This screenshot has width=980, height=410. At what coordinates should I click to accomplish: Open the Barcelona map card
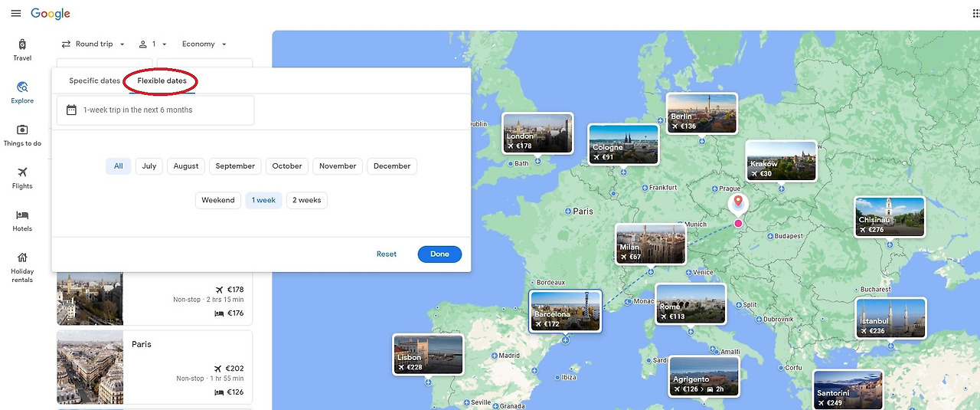tap(565, 311)
